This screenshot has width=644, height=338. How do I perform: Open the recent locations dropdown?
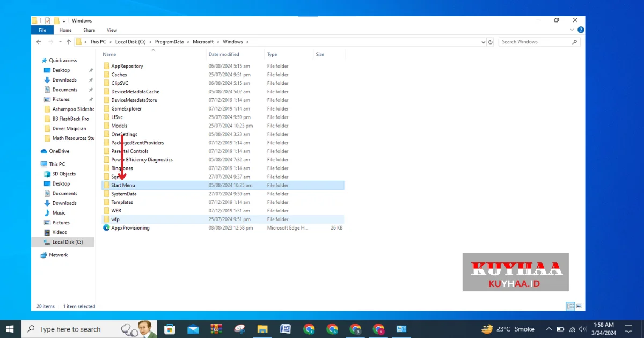[x=60, y=42]
